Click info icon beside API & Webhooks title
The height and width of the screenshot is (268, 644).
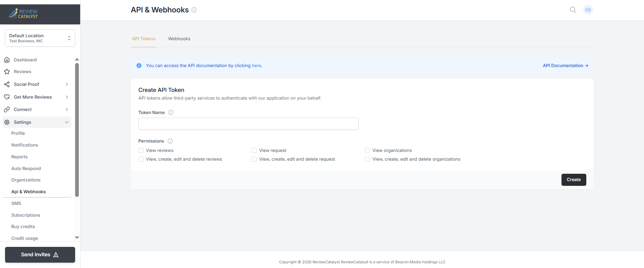tap(194, 10)
